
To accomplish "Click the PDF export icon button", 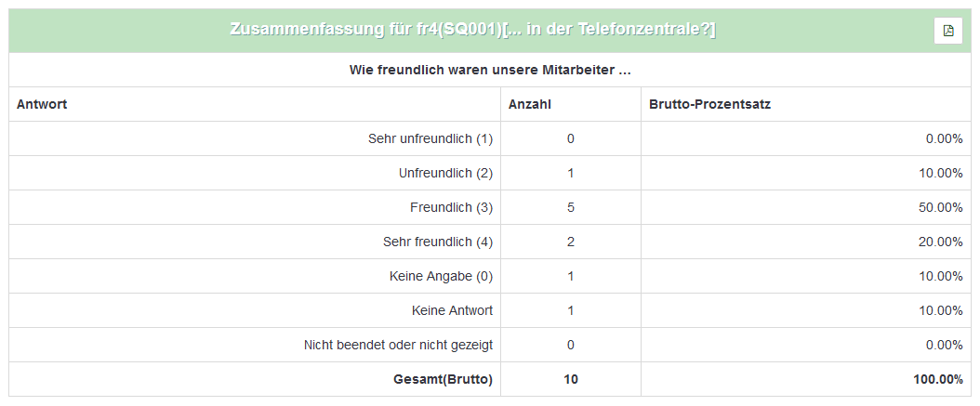I will tap(947, 31).
